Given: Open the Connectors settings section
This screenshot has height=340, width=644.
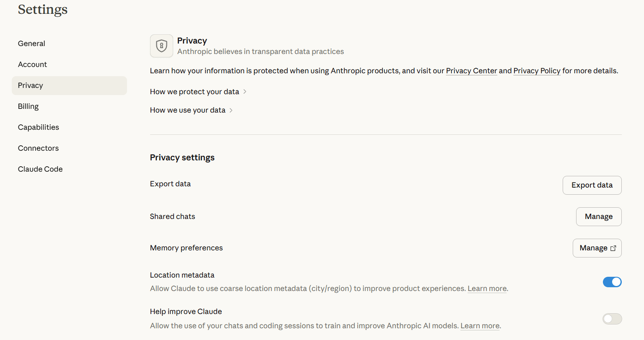Looking at the screenshot, I should pos(38,148).
